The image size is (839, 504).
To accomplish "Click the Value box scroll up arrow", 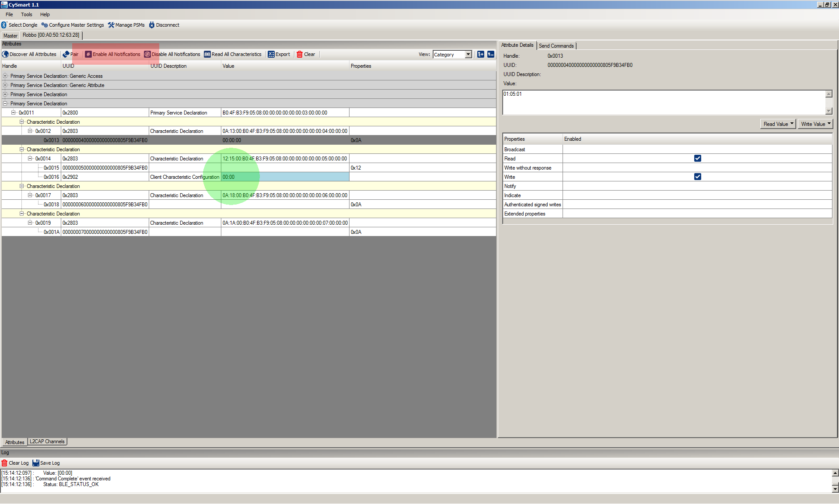I will pos(829,94).
